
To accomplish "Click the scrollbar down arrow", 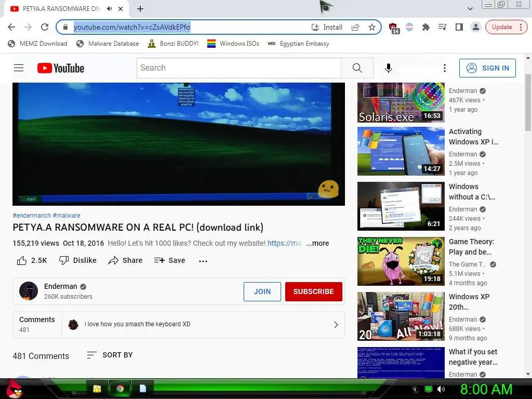I will click(x=528, y=374).
